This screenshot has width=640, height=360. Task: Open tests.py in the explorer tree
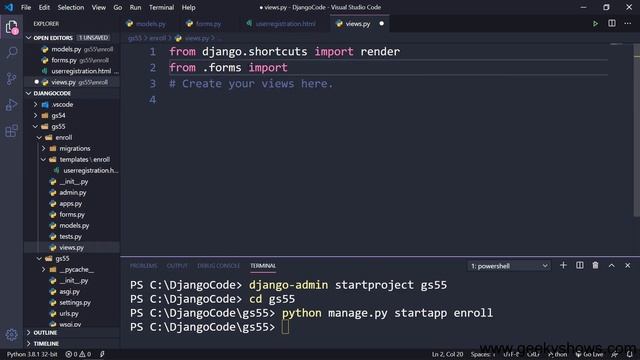70,237
